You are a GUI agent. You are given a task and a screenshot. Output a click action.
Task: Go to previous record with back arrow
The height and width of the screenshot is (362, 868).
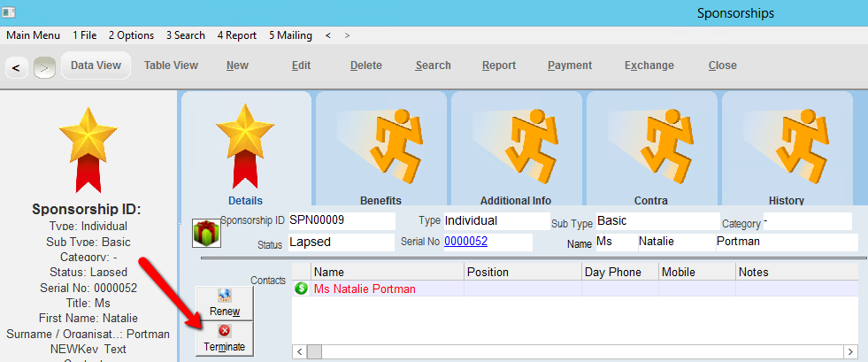(16, 67)
